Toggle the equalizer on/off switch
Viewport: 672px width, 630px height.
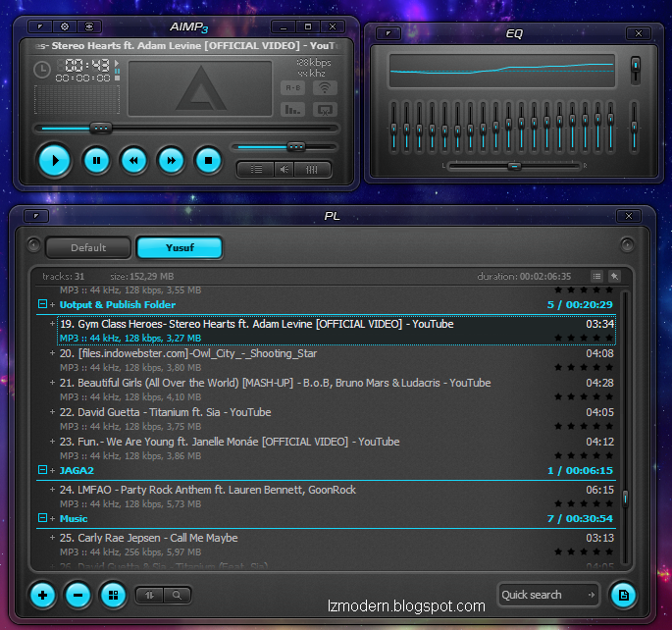point(636,71)
